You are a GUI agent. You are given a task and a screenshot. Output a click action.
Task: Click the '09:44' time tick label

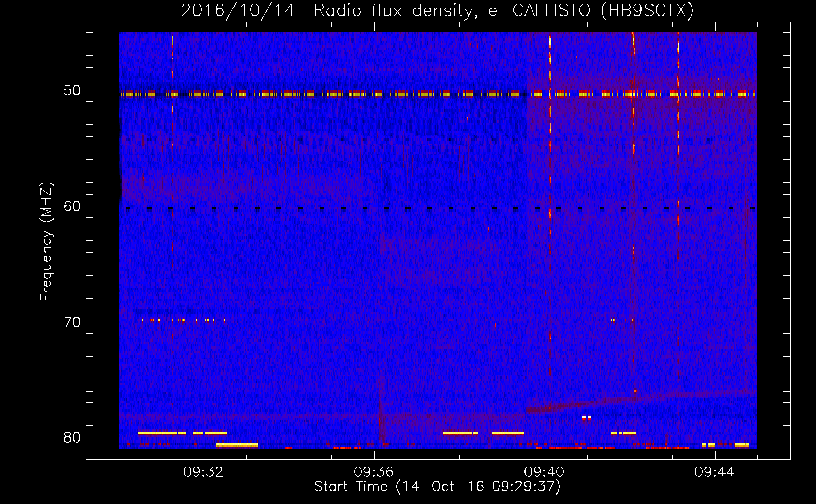[x=715, y=472]
